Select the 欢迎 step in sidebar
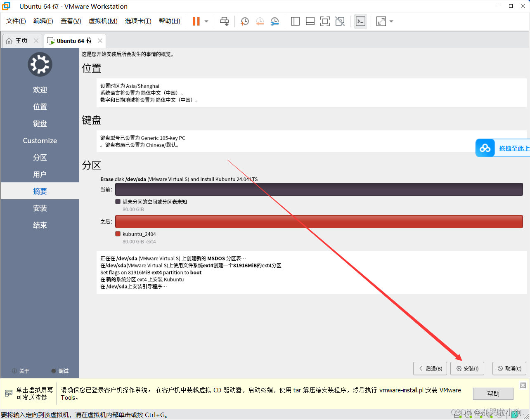 tap(40, 90)
